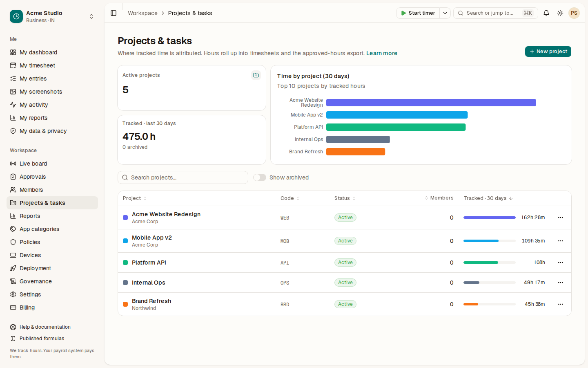Sort by Status column
This screenshot has height=368, width=588.
pyautogui.click(x=345, y=198)
